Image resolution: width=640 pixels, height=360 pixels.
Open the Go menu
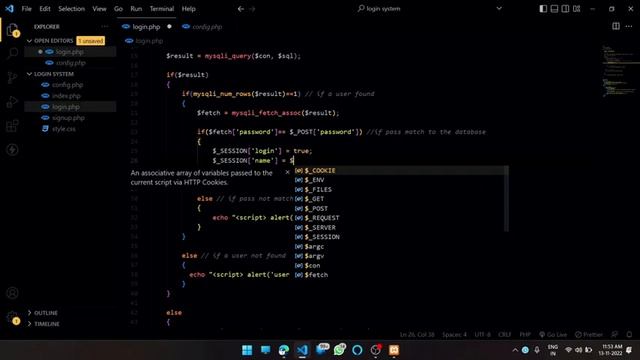click(118, 9)
